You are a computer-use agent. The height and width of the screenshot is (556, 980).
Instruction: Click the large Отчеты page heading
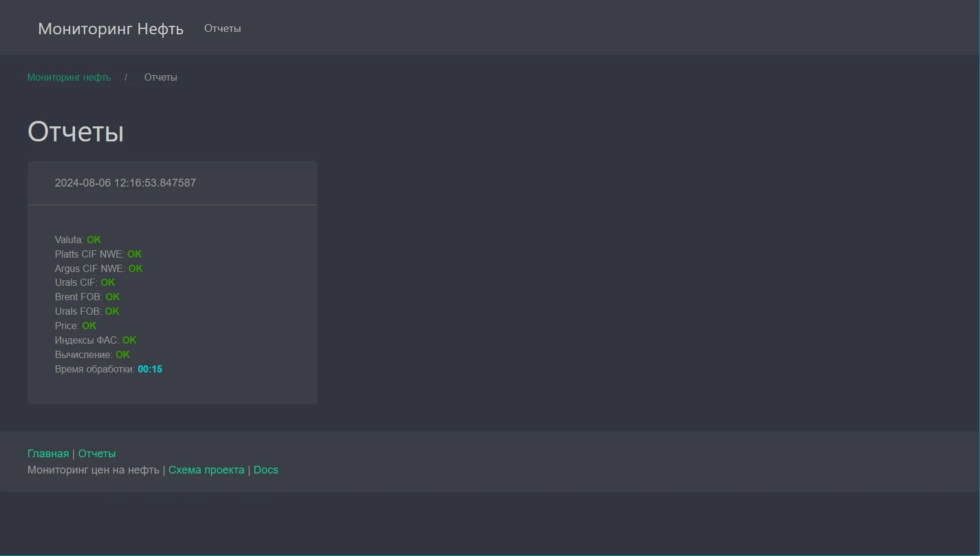(76, 132)
